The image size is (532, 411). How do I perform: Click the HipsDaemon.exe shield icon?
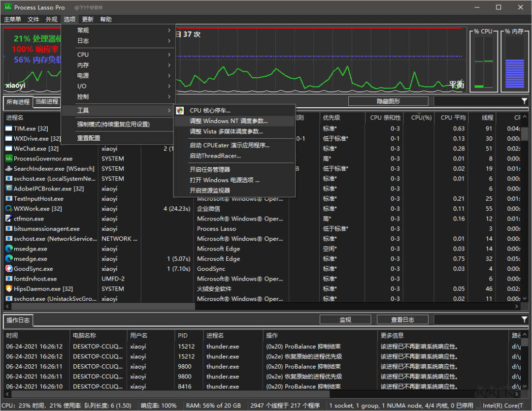(x=9, y=289)
